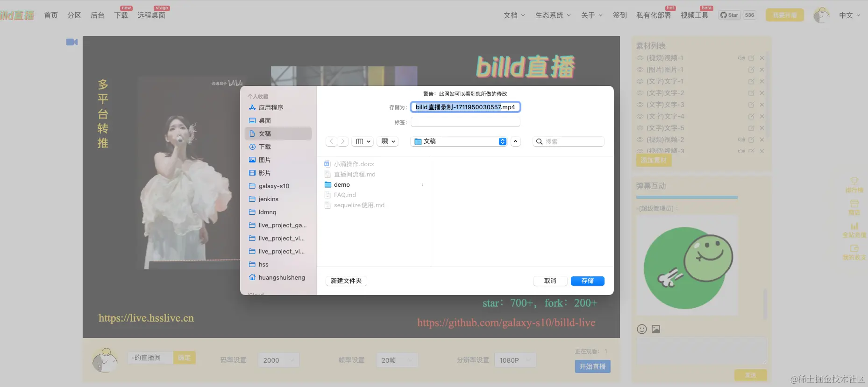868x387 pixels.
Task: Open the column view options in dialog
Action: pyautogui.click(x=363, y=141)
